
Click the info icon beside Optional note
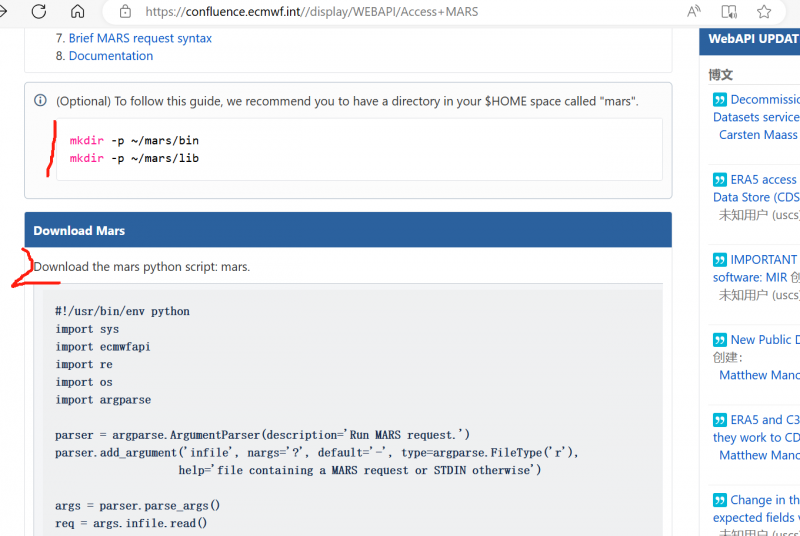coord(41,101)
